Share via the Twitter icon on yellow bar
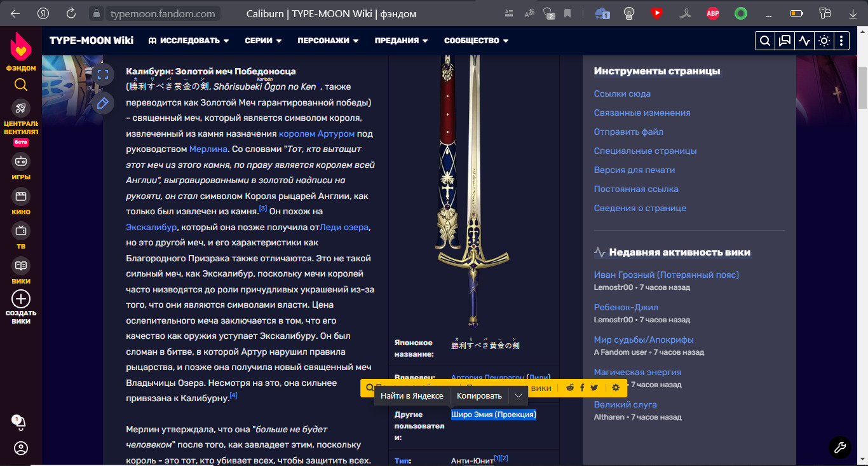868x466 pixels. click(594, 388)
